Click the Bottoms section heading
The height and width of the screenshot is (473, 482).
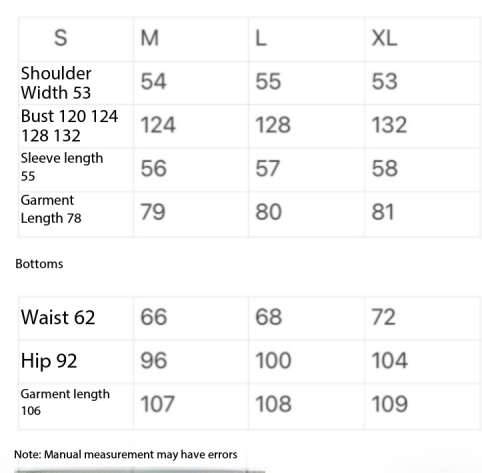(x=39, y=264)
